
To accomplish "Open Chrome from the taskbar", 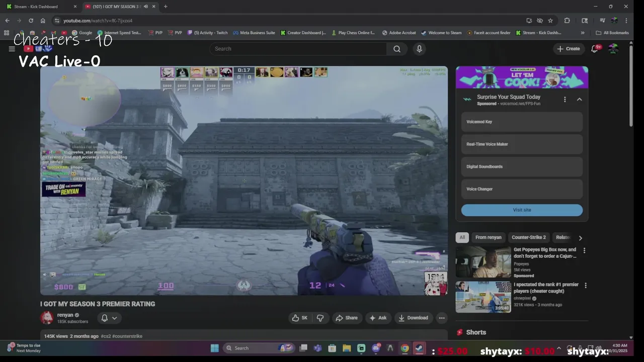I will point(405,348).
